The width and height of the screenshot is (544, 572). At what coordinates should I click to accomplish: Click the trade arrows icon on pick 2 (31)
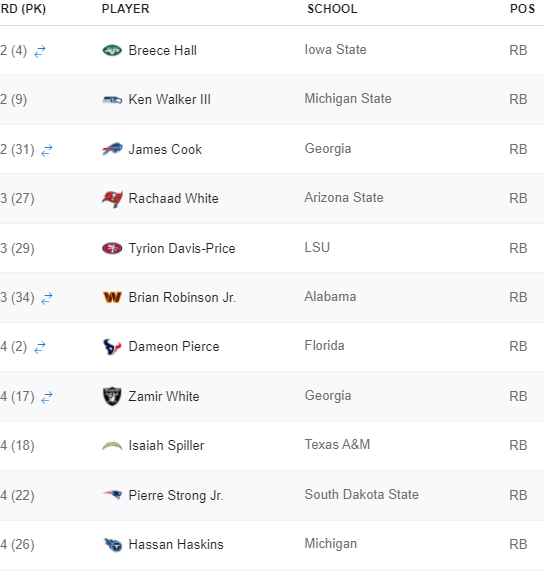[x=47, y=150]
